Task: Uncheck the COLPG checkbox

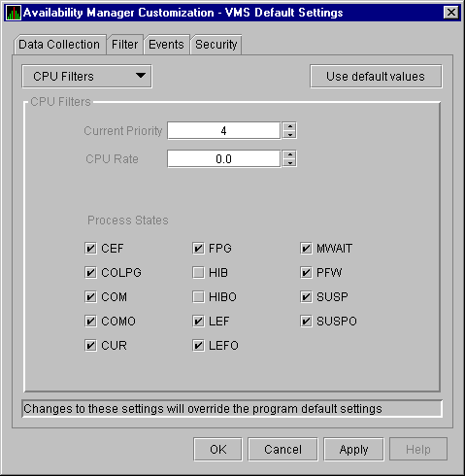Action: point(90,273)
